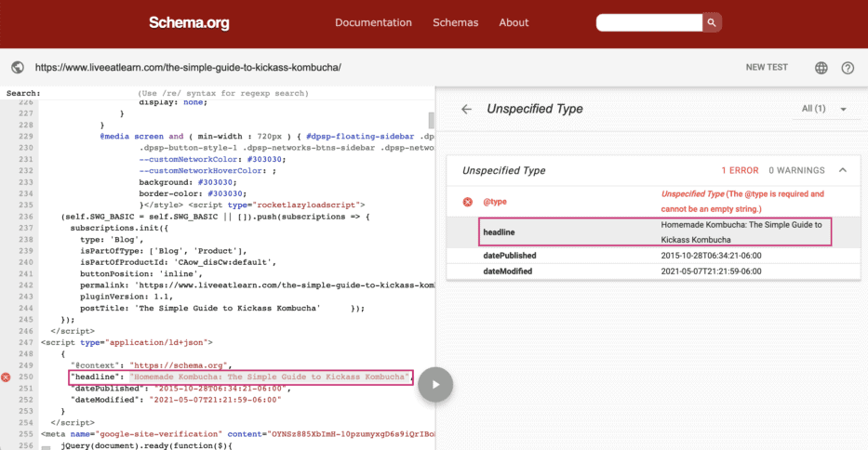The height and width of the screenshot is (450, 868).
Task: Click the background: #303030 code line
Action: [x=188, y=182]
